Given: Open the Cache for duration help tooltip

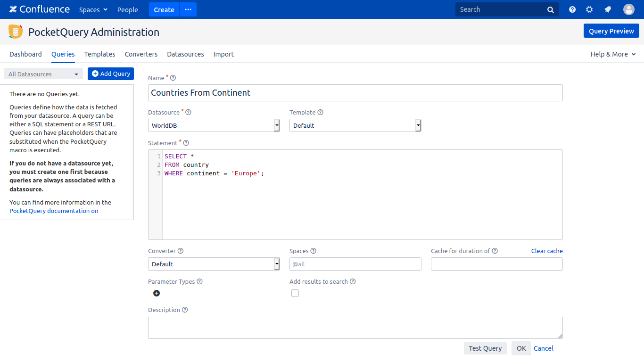Looking at the screenshot, I should 495,251.
